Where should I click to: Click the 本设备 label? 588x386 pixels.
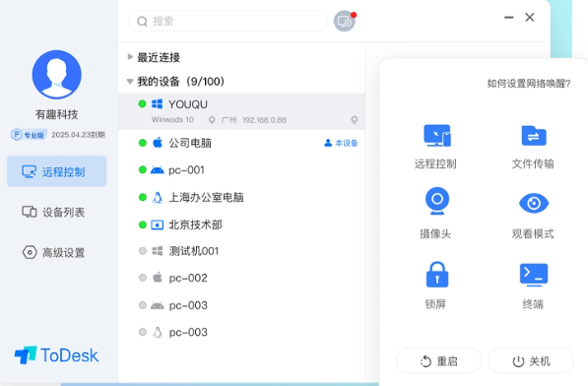click(341, 143)
